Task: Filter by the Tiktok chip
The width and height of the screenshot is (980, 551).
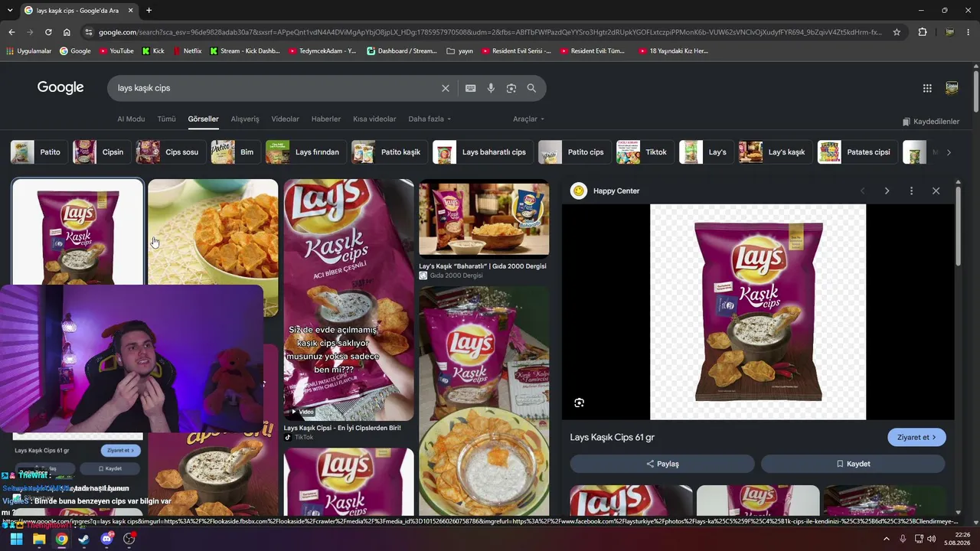Action: click(645, 152)
